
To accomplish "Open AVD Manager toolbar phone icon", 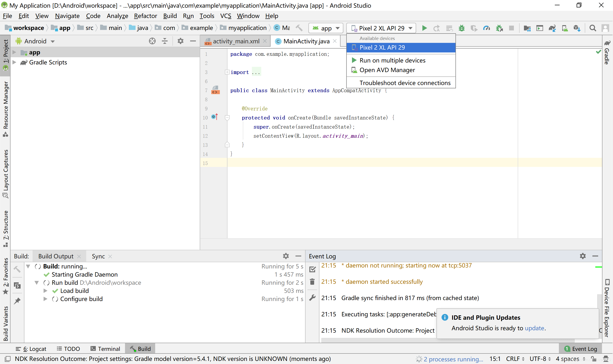I will 565,28.
